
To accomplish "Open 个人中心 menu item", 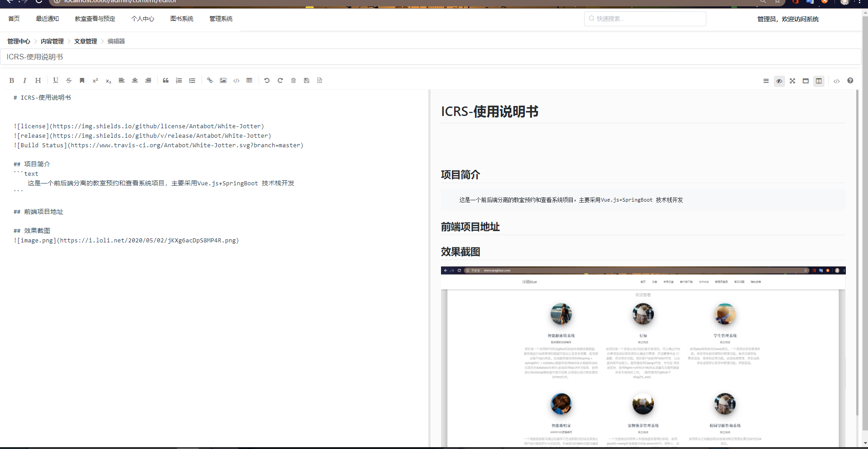I will [x=143, y=19].
